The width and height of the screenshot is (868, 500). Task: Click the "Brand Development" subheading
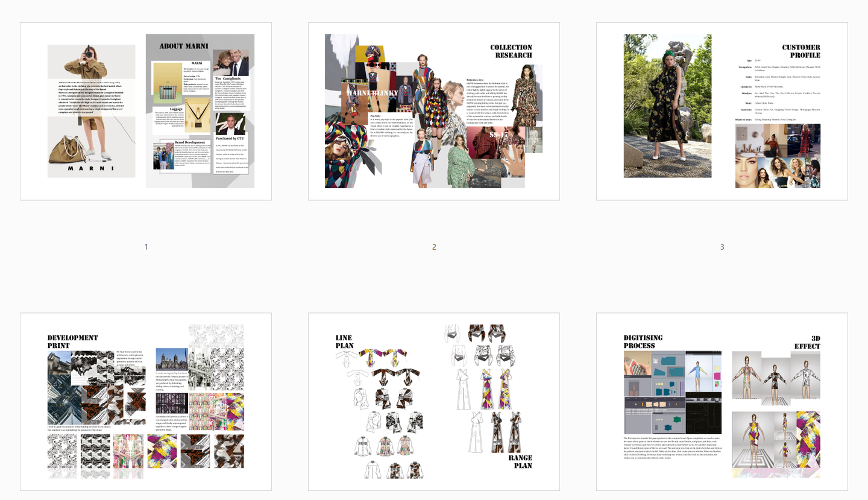coord(191,142)
